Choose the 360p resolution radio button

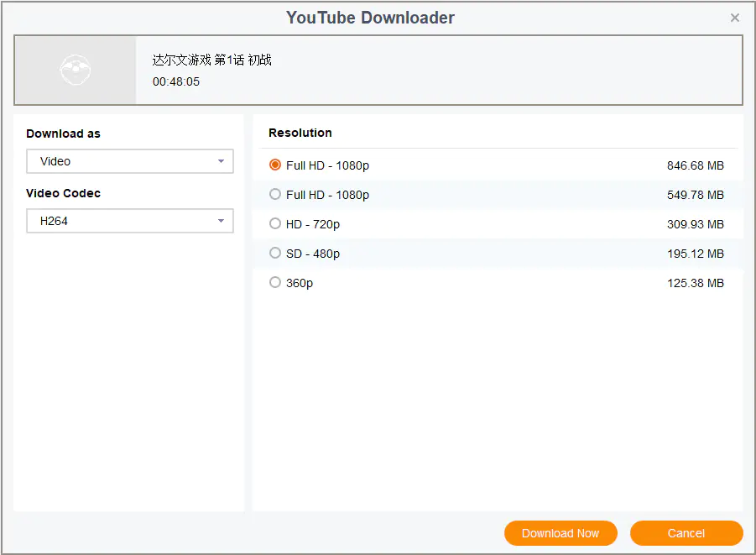pyautogui.click(x=275, y=283)
